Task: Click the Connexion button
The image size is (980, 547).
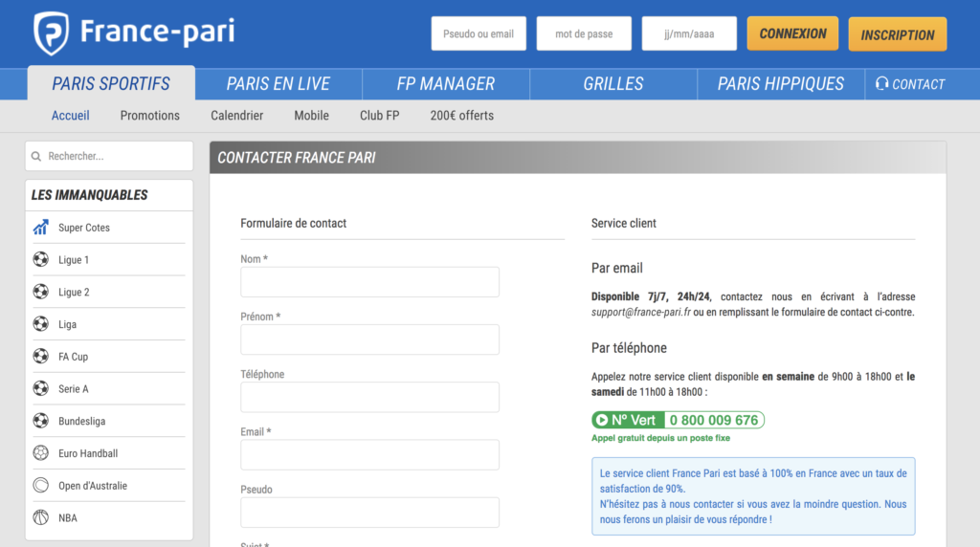Action: [x=792, y=33]
